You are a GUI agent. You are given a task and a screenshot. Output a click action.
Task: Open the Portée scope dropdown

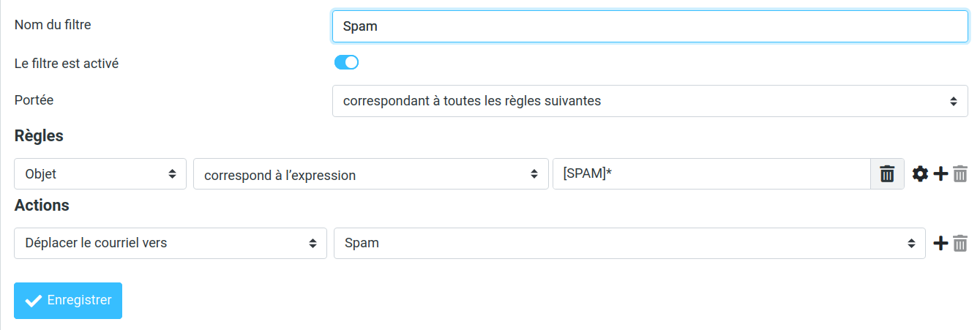coord(650,101)
